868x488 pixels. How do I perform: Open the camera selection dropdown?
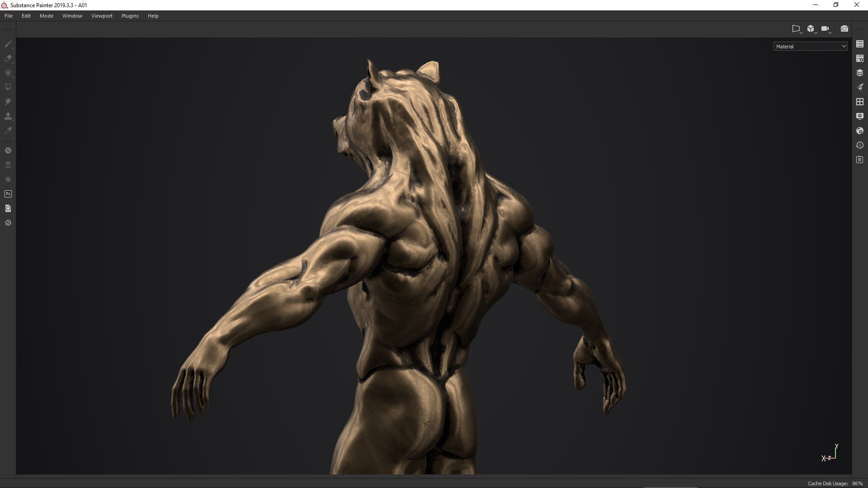[826, 29]
